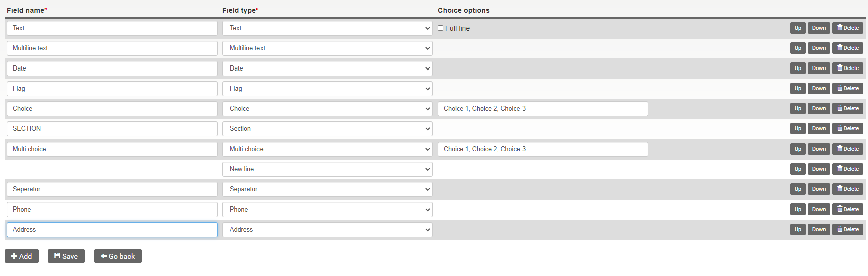
Task: Open the Date field type dropdown
Action: click(x=327, y=68)
